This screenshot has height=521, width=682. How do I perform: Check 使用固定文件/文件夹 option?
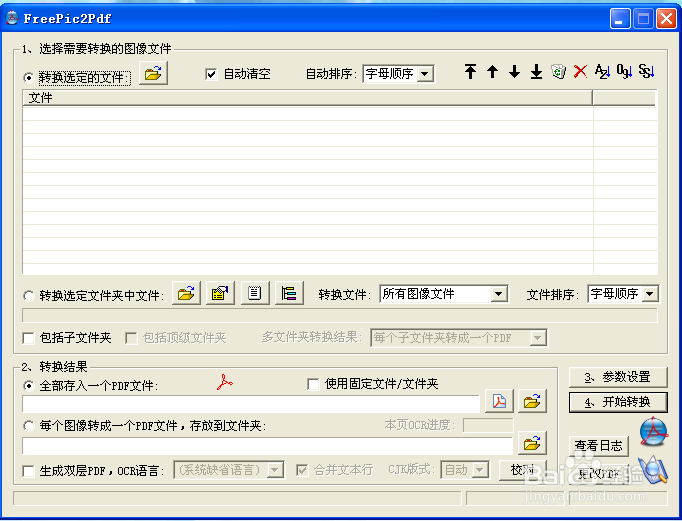pos(313,384)
